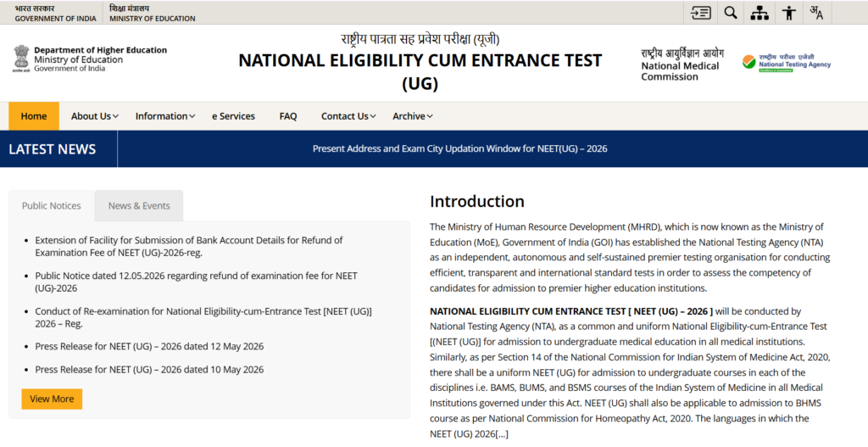This screenshot has height=447, width=868.
Task: Click the National Medical Commission logo text
Action: tap(682, 64)
